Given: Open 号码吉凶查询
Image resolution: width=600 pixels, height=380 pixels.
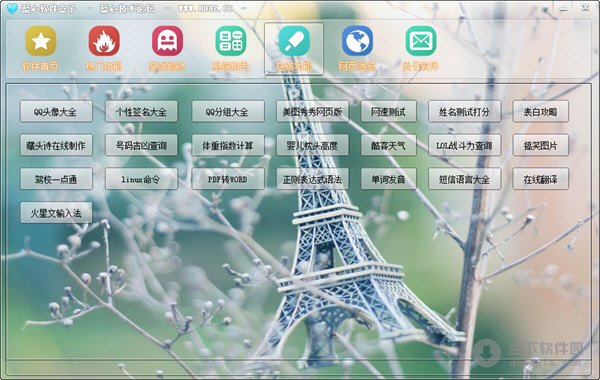Looking at the screenshot, I should pyautogui.click(x=141, y=145).
